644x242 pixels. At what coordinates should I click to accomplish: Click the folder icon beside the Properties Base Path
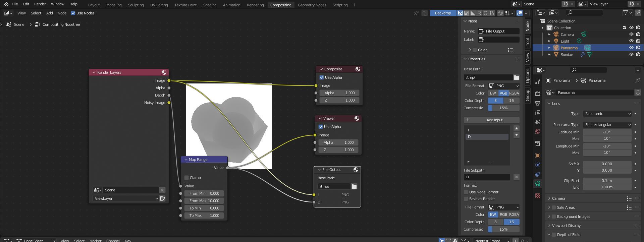(516, 77)
